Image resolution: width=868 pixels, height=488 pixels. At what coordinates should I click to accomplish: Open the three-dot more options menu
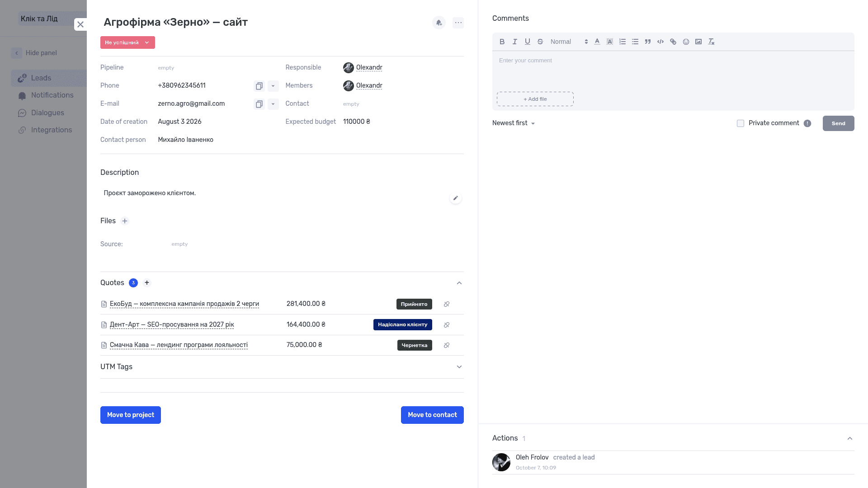(x=458, y=23)
